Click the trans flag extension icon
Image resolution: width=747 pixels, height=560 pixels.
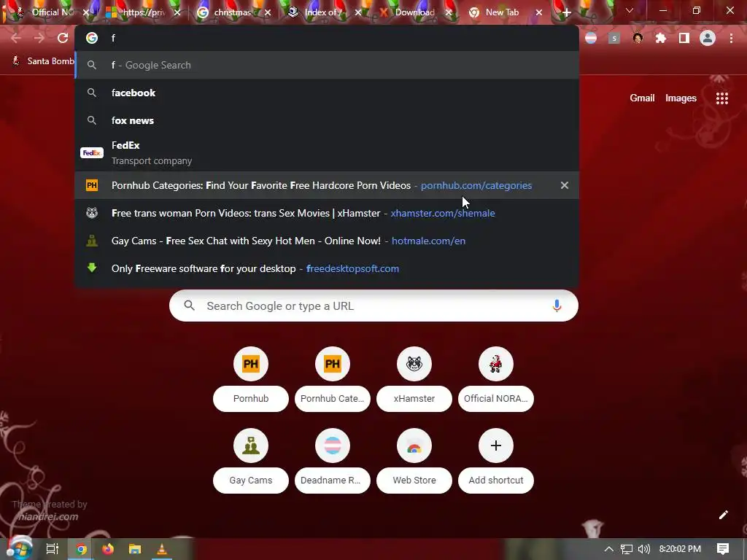[591, 38]
